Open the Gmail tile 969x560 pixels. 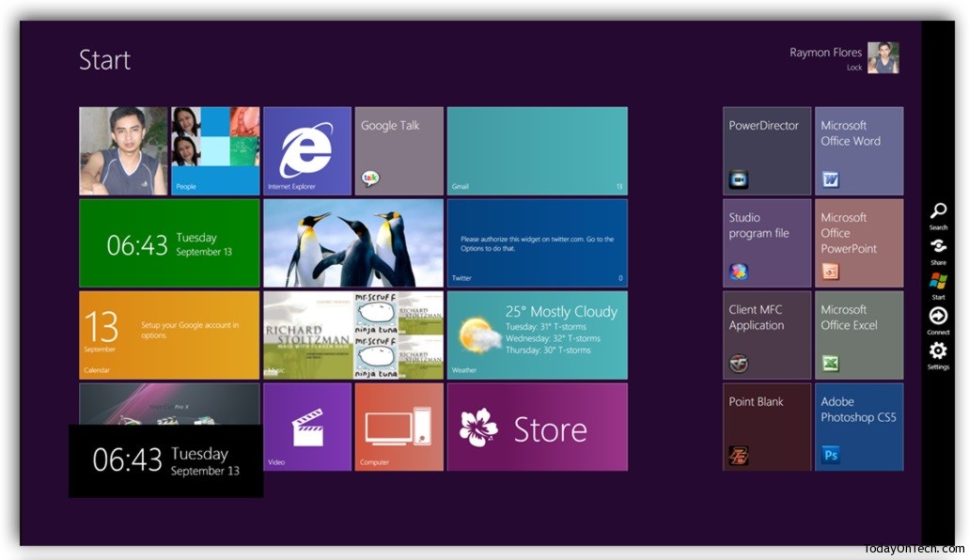(537, 151)
